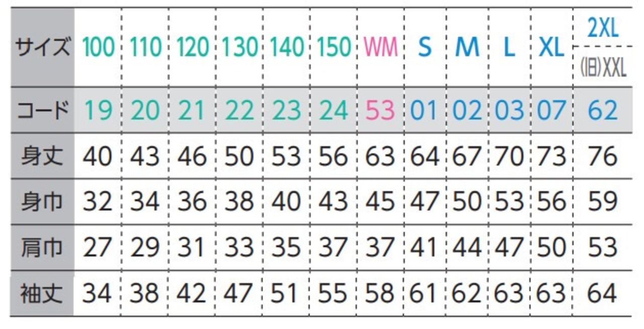Click the 身丈 value 76 for 2XL
644x329 pixels.
[x=603, y=156]
